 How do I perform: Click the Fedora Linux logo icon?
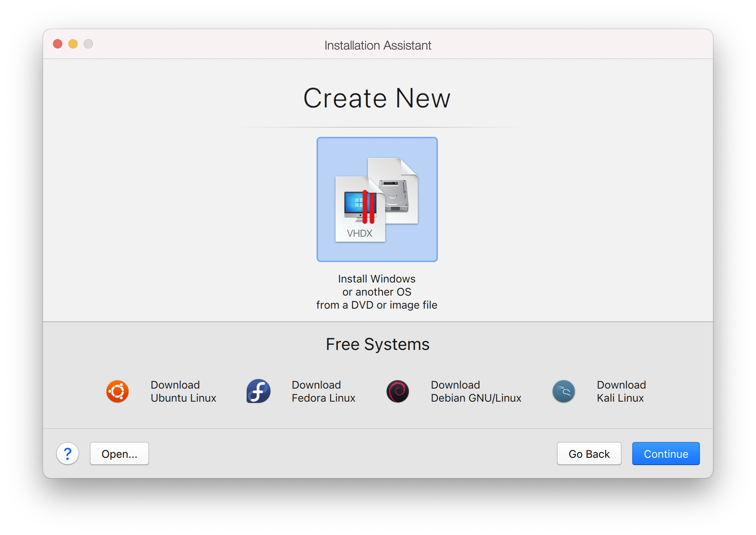(258, 391)
